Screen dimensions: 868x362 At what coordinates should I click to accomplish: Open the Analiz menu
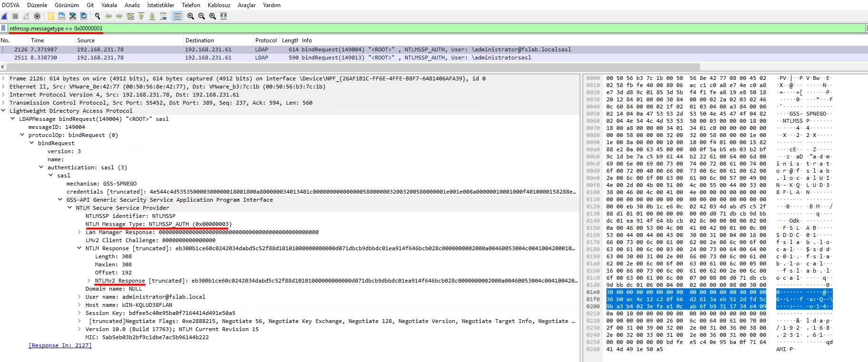pos(132,5)
